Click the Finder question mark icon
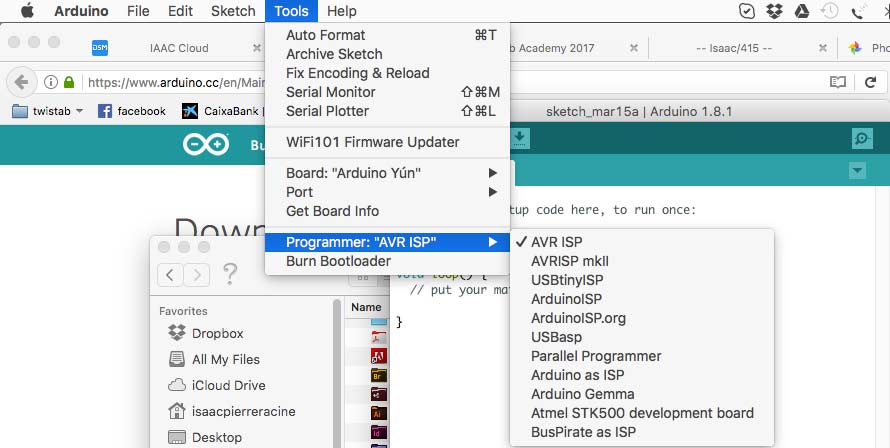Image resolution: width=890 pixels, height=448 pixels. click(230, 274)
